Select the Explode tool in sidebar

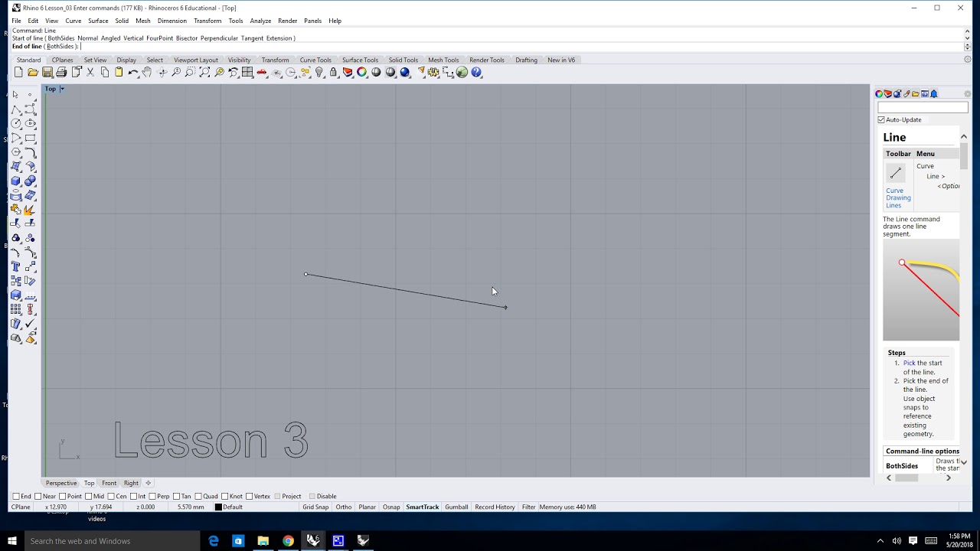[30, 209]
